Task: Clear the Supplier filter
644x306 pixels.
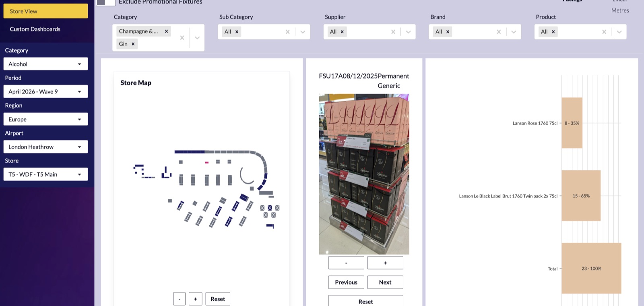Action: 393,32
